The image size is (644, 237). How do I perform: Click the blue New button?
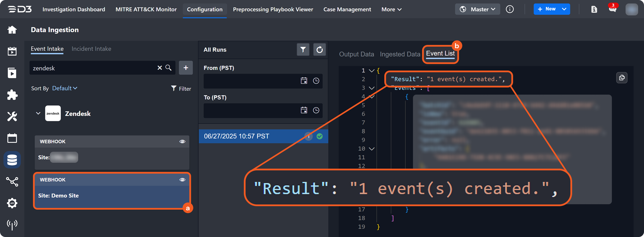[547, 9]
